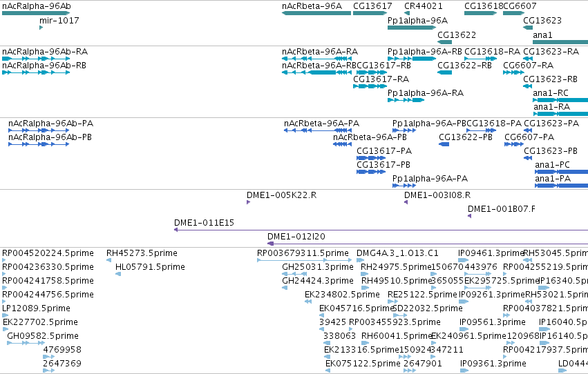Click the CG13622-RB transcript
The image size is (588, 374).
pos(445,72)
